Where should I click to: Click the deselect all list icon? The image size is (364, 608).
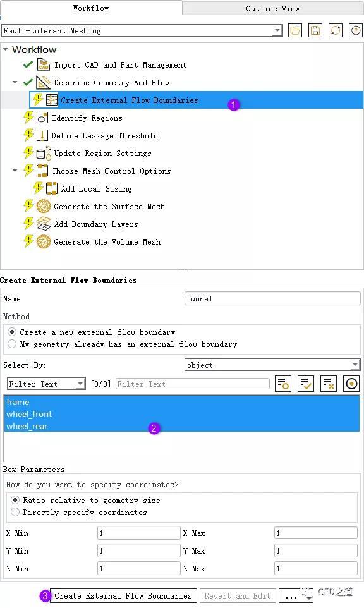coord(329,384)
